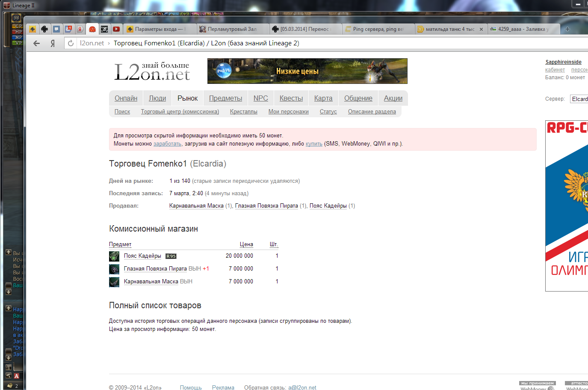The height and width of the screenshot is (390, 588).
Task: Open Торговый центр (комиссионка) submenu
Action: (180, 111)
